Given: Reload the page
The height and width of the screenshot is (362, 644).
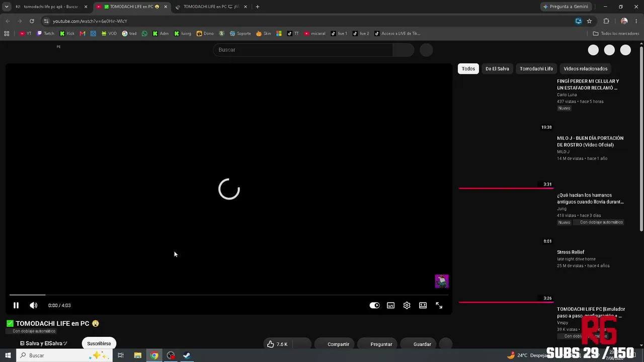Looking at the screenshot, I should pyautogui.click(x=32, y=21).
